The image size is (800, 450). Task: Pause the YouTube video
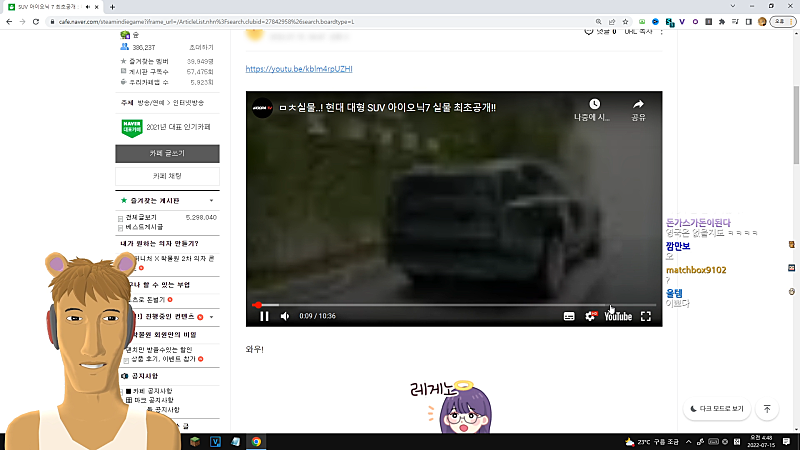pos(264,316)
